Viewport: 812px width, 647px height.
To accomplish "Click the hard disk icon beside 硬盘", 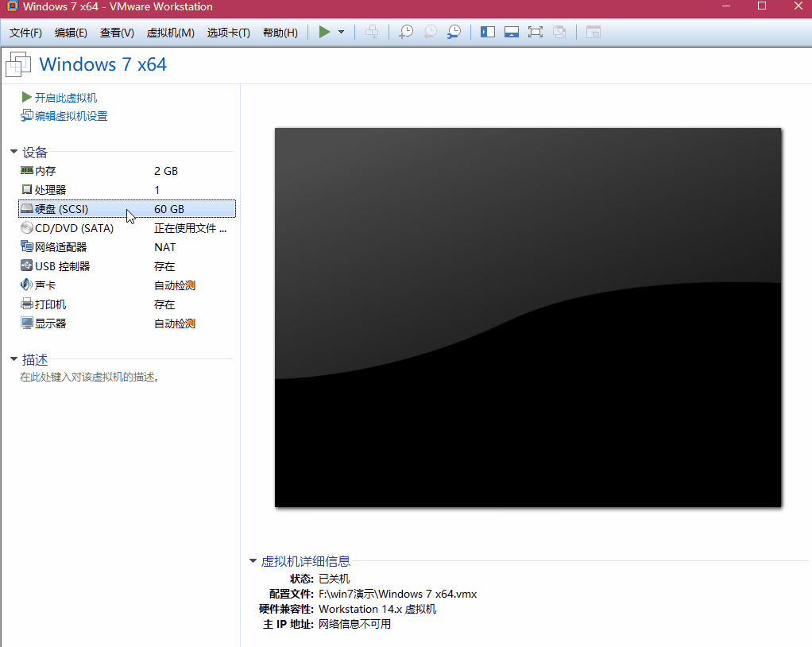I will pos(26,209).
